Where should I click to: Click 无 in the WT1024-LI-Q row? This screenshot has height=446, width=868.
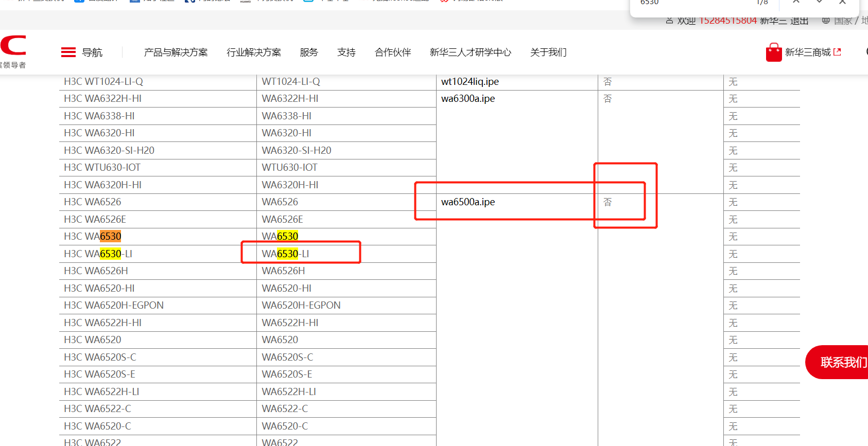pos(733,82)
